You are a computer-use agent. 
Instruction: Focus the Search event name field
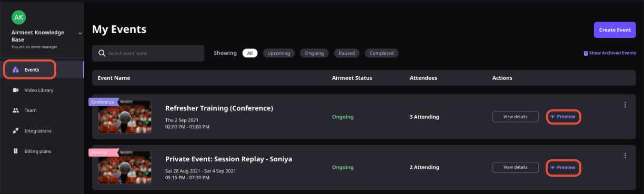[148, 53]
